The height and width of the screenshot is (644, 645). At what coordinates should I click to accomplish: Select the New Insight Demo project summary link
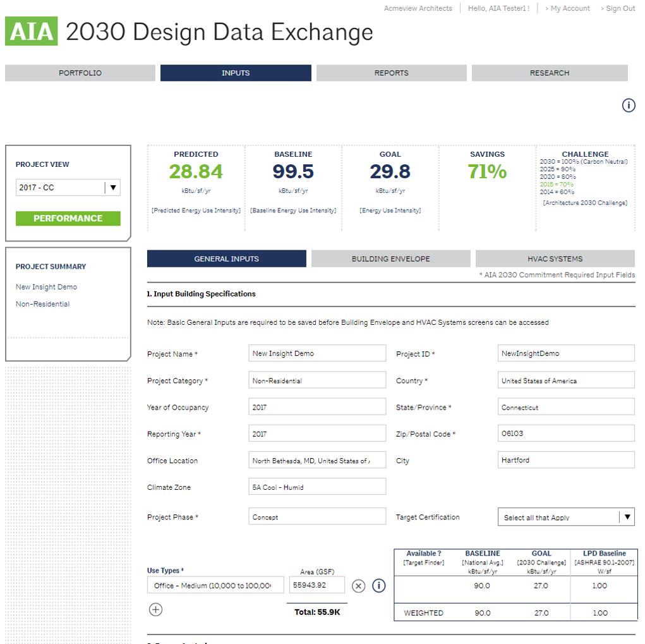[x=46, y=287]
